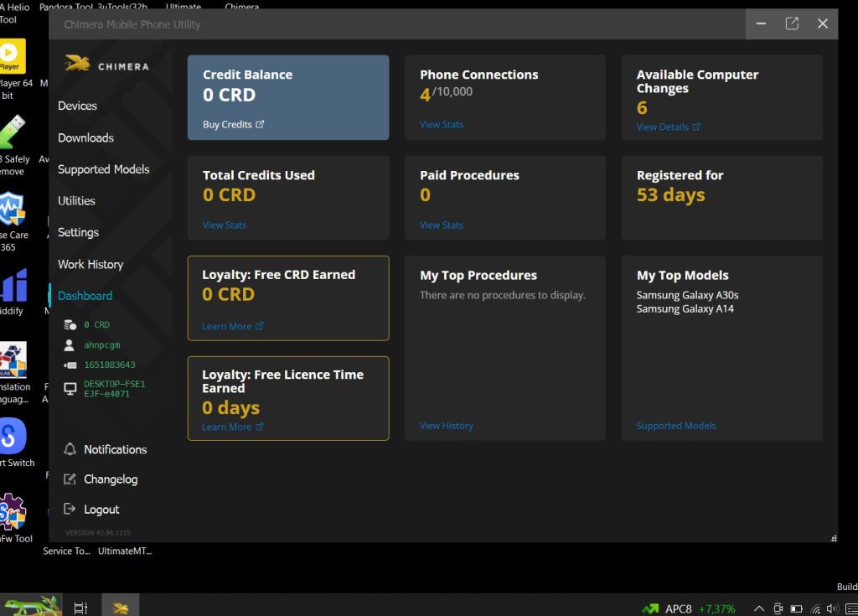858x616 pixels.
Task: Open the Utilities page
Action: [76, 201]
